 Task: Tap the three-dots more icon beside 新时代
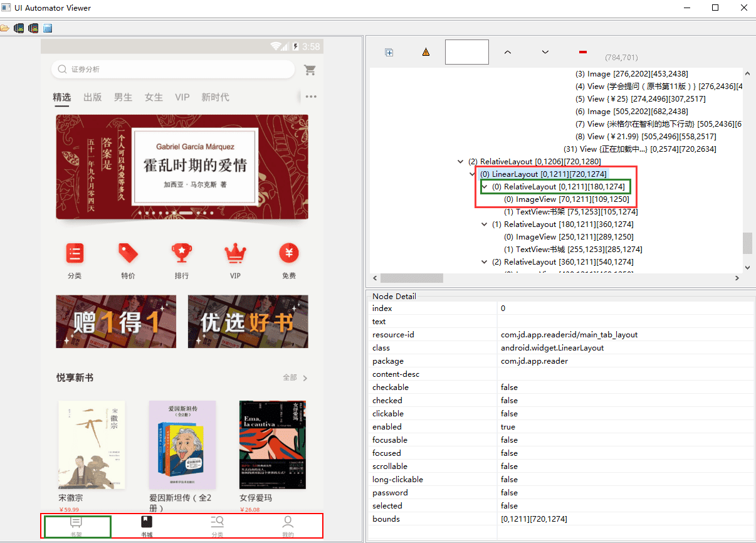(311, 97)
